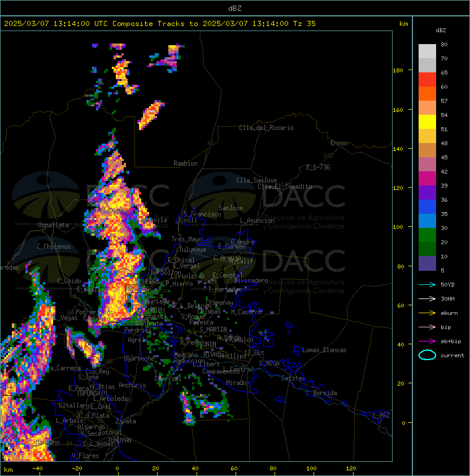Screen dimensions: 470x476
Task: Click the 'Divisadero' map label
Action: (x=251, y=280)
